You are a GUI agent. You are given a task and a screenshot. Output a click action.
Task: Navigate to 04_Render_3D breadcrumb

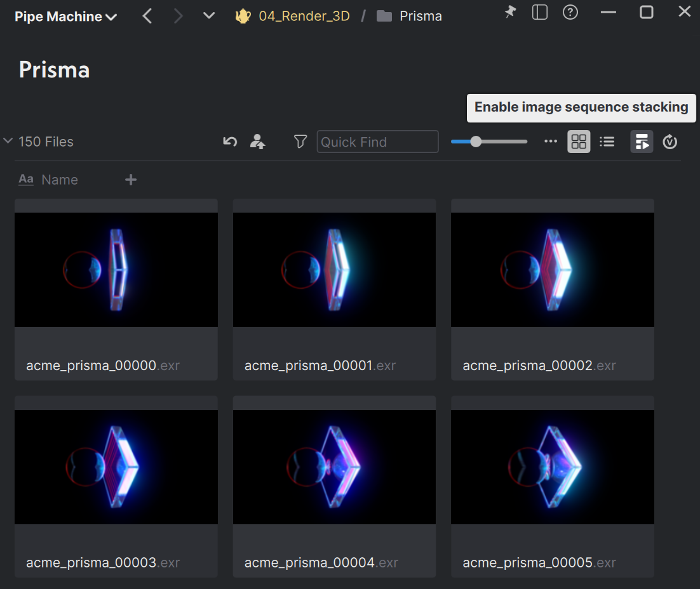coord(304,17)
